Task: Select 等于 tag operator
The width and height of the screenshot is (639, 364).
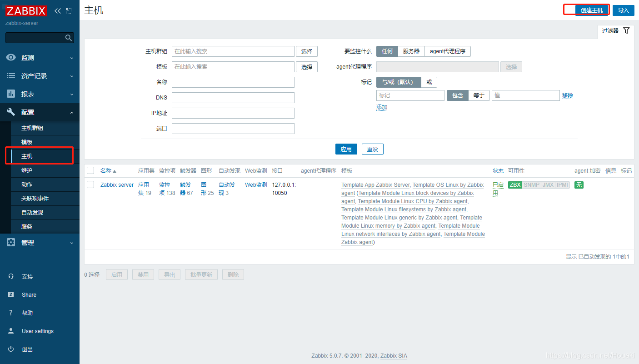Action: (x=479, y=95)
